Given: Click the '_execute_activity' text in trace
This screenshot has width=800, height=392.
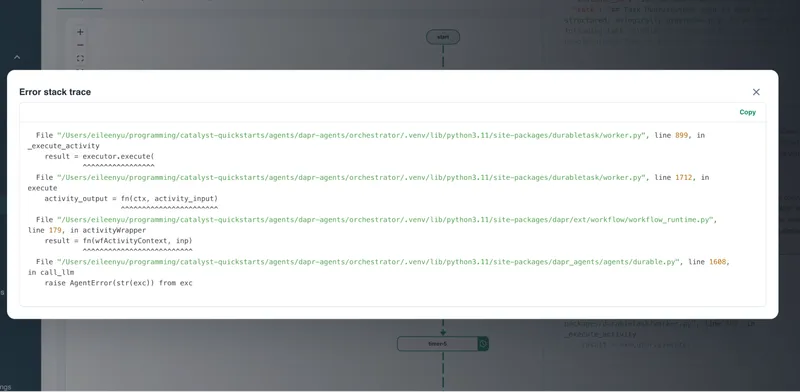Looking at the screenshot, I should click(x=64, y=146).
